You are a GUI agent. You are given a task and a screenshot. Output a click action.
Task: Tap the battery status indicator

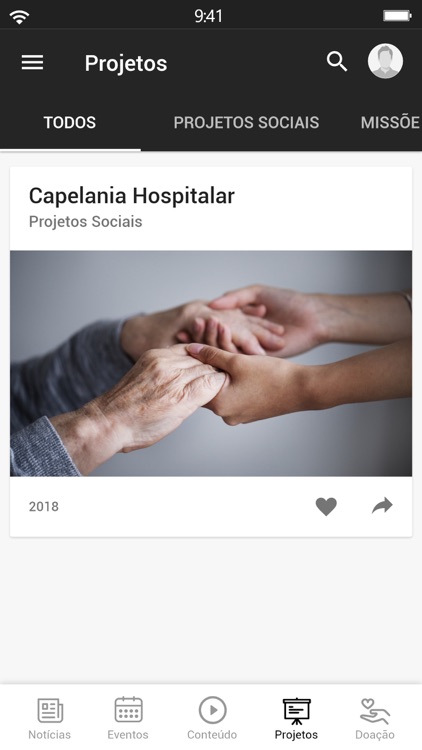pyautogui.click(x=397, y=16)
